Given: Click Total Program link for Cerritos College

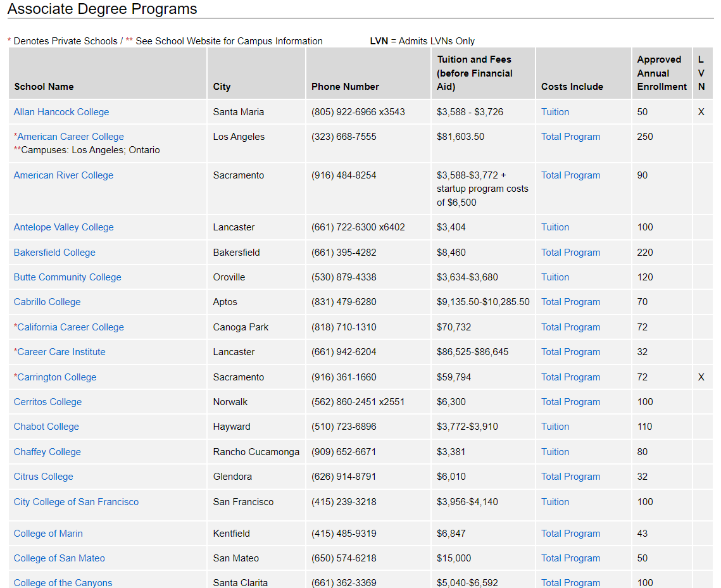Looking at the screenshot, I should pyautogui.click(x=570, y=402).
